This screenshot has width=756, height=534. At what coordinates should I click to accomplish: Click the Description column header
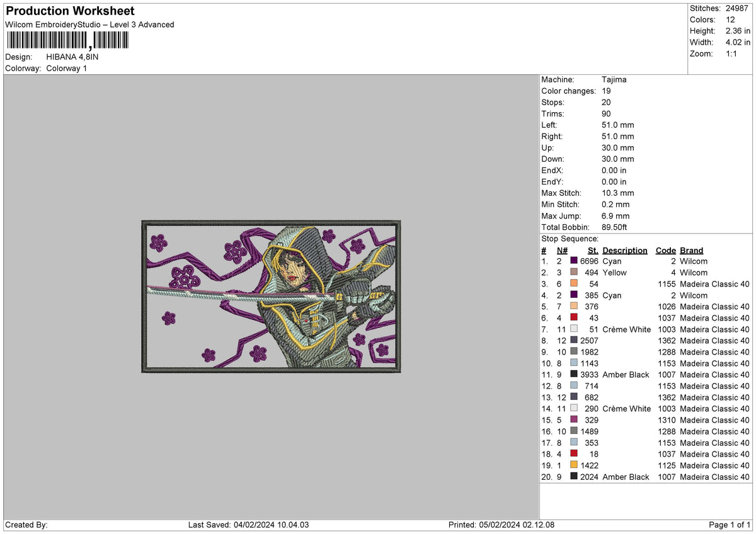tap(625, 250)
